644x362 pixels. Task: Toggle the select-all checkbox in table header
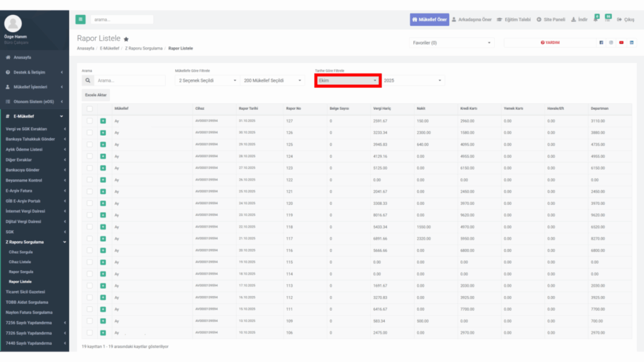click(x=89, y=109)
